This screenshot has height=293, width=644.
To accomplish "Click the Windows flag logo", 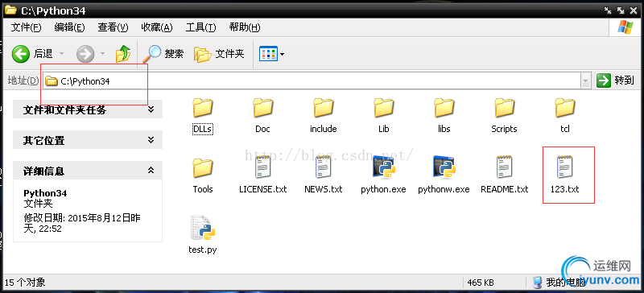I will click(625, 27).
